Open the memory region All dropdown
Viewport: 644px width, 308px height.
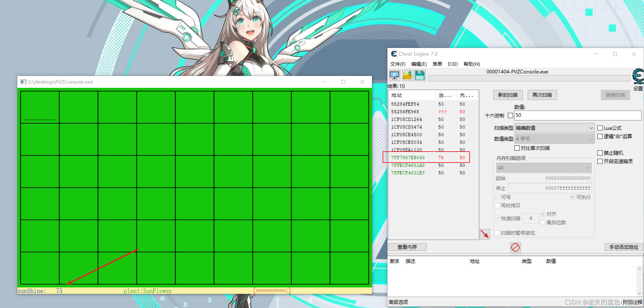[x=543, y=168]
